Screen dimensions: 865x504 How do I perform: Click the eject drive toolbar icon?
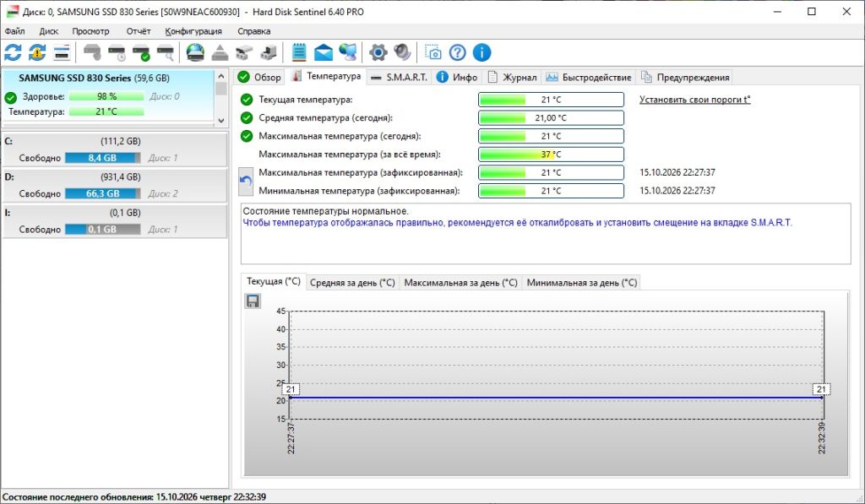pos(220,52)
